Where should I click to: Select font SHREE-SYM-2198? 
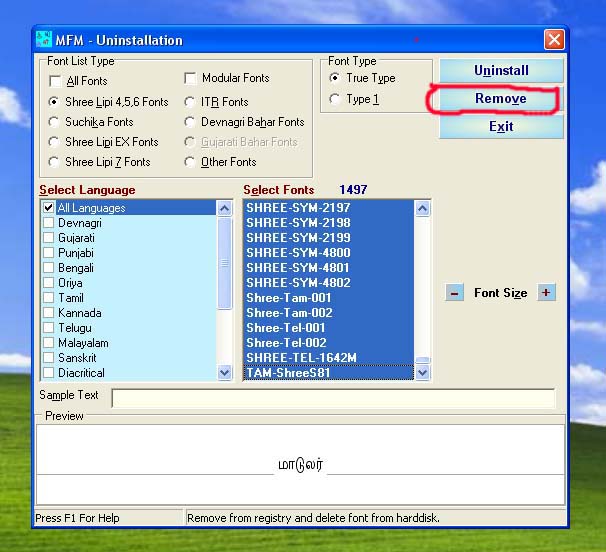(329, 223)
